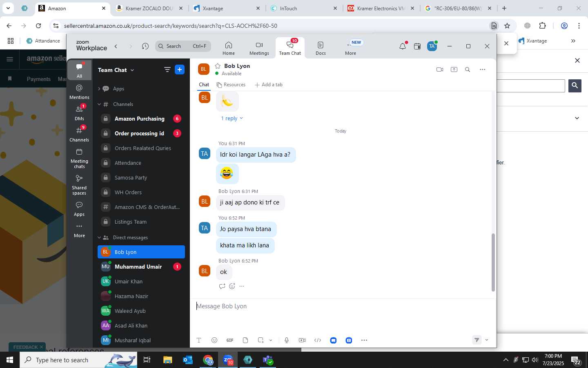The width and height of the screenshot is (588, 368).
Task: Open the Docs tab in Zoom
Action: pos(321,48)
